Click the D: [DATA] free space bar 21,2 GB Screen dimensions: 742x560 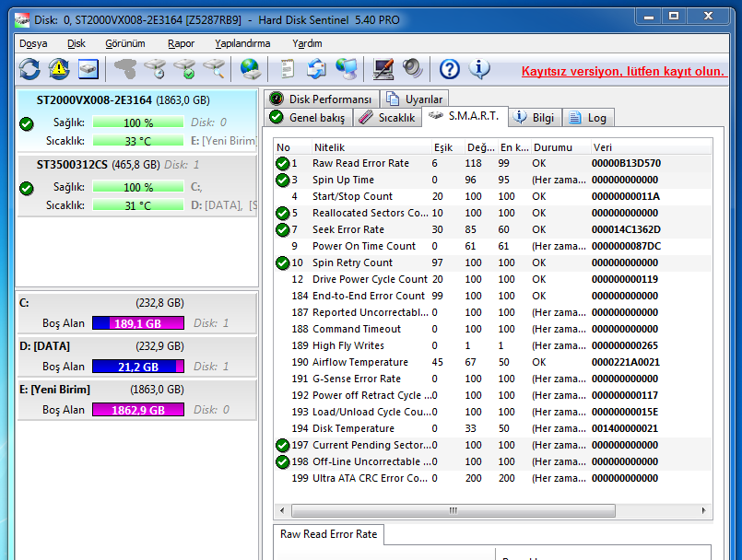138,367
